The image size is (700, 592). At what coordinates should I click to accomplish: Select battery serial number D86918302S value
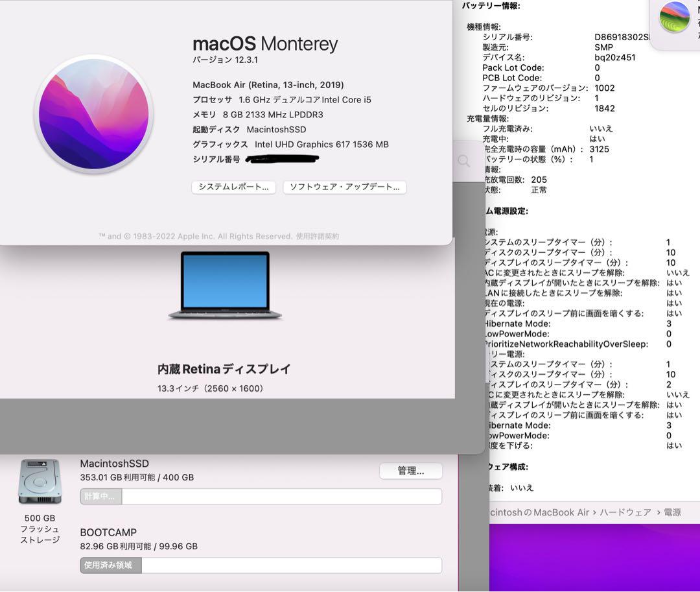coord(622,37)
